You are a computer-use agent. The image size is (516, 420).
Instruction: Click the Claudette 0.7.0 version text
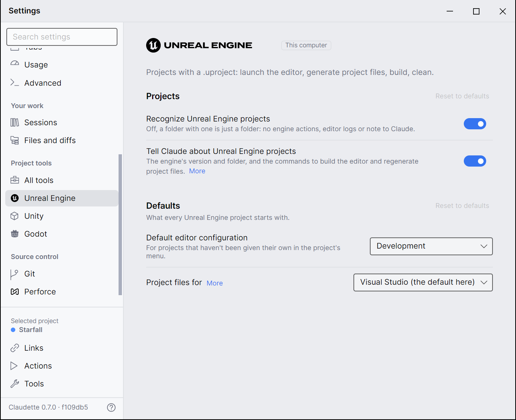(48, 407)
